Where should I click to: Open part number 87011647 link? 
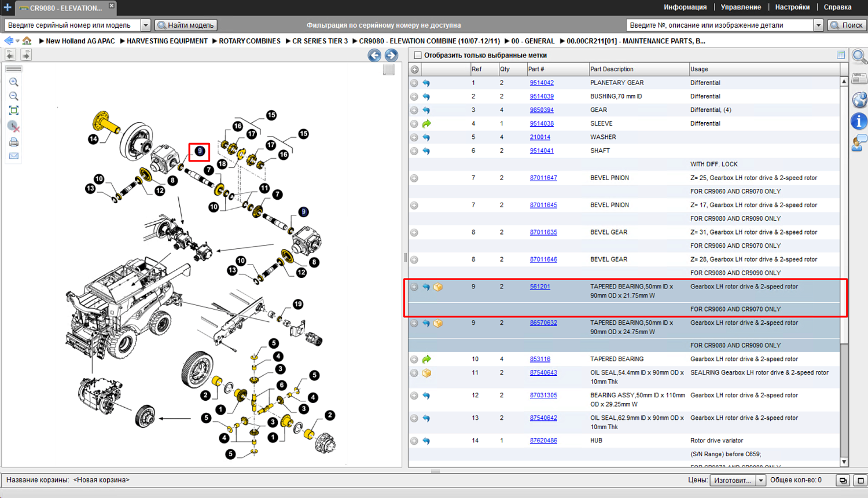coord(543,178)
